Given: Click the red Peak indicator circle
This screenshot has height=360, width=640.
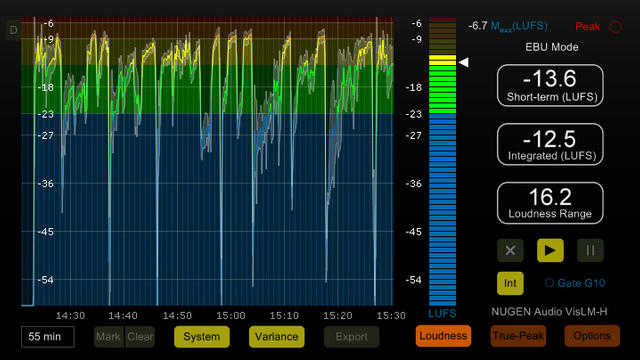Looking at the screenshot, I should coord(616,27).
